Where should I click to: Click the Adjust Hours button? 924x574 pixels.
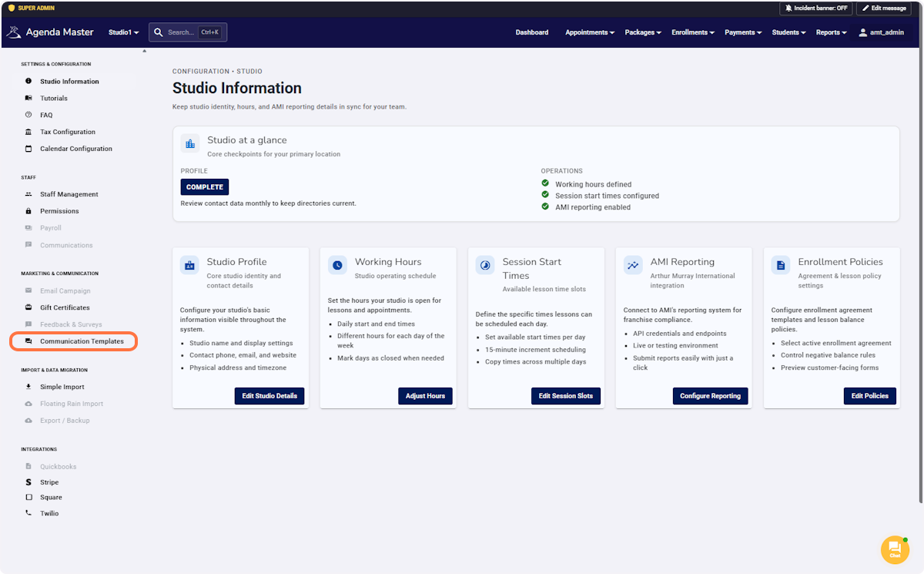point(426,396)
